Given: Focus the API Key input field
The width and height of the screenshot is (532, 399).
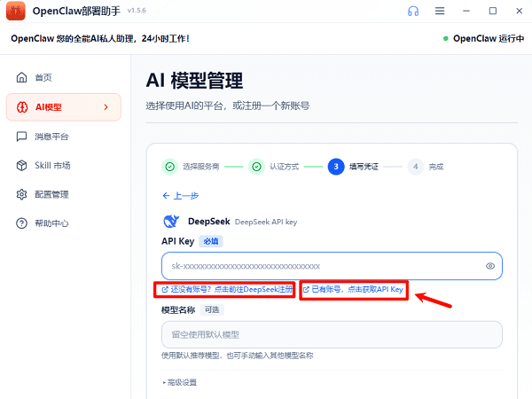Looking at the screenshot, I should [332, 266].
